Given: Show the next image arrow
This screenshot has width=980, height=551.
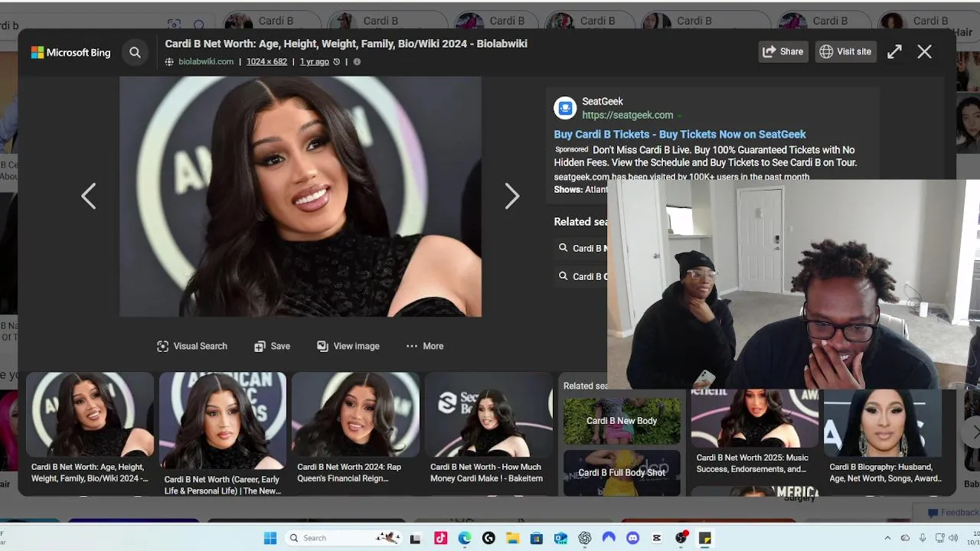Looking at the screenshot, I should click(x=512, y=197).
